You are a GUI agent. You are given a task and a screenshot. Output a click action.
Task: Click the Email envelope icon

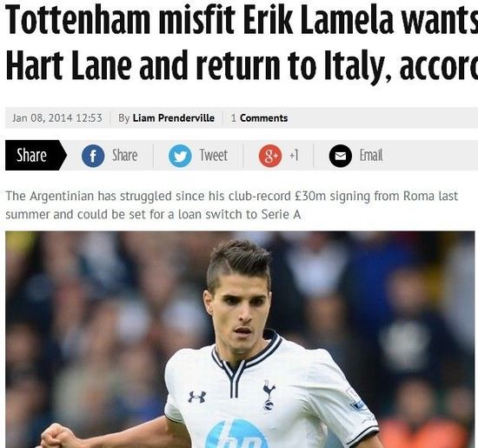click(341, 156)
